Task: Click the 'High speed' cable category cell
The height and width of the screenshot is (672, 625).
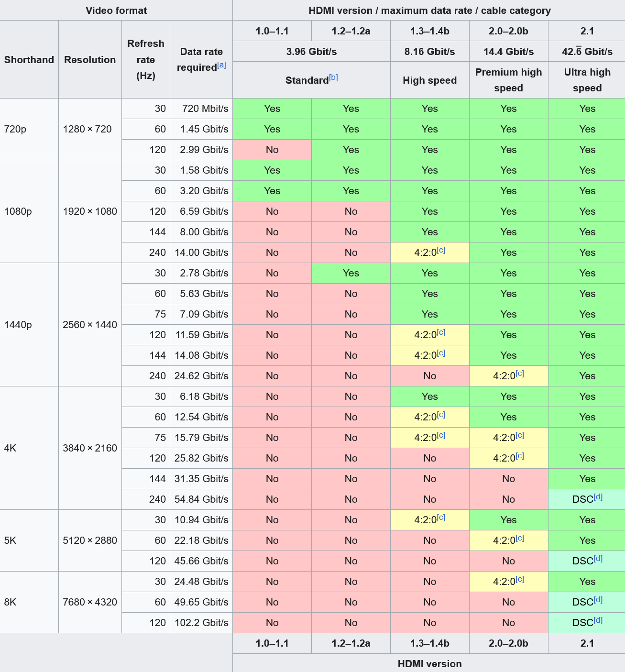Action: click(x=430, y=80)
